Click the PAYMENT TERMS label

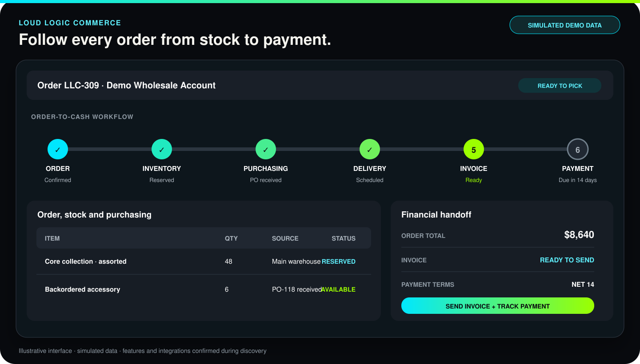tap(428, 285)
